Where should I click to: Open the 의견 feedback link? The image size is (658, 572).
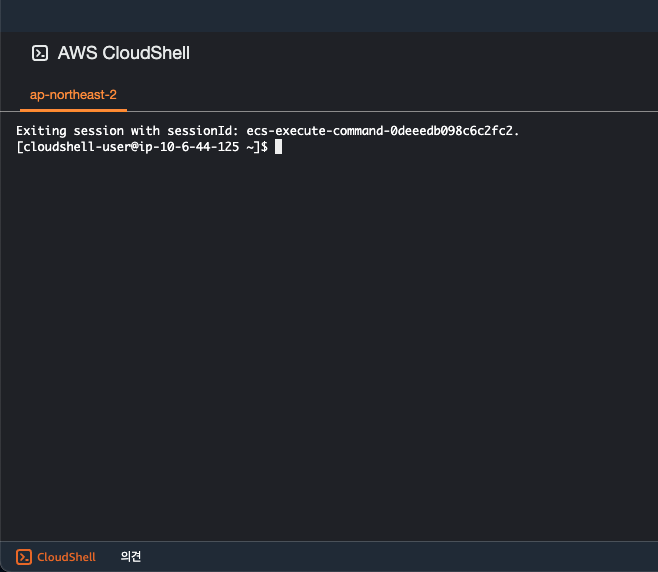tap(131, 556)
